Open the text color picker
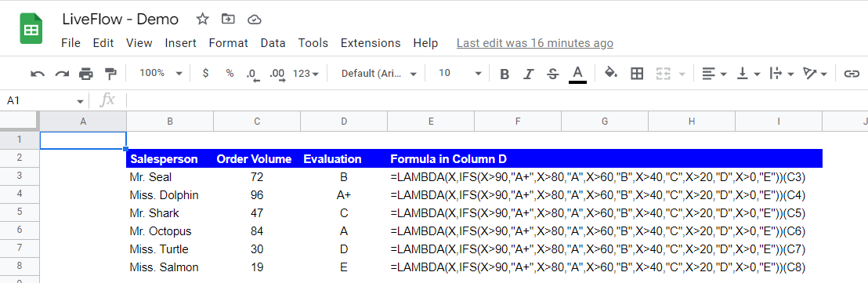The width and height of the screenshot is (868, 283). 577,74
